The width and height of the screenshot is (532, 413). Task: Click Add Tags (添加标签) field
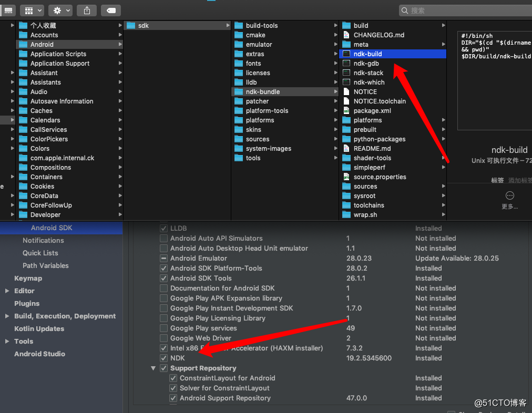point(520,180)
